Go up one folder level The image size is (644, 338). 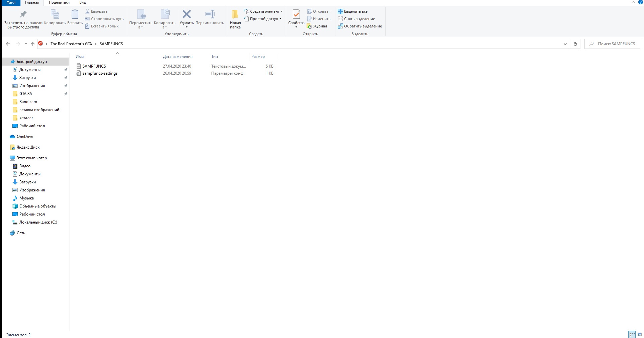[x=32, y=44]
